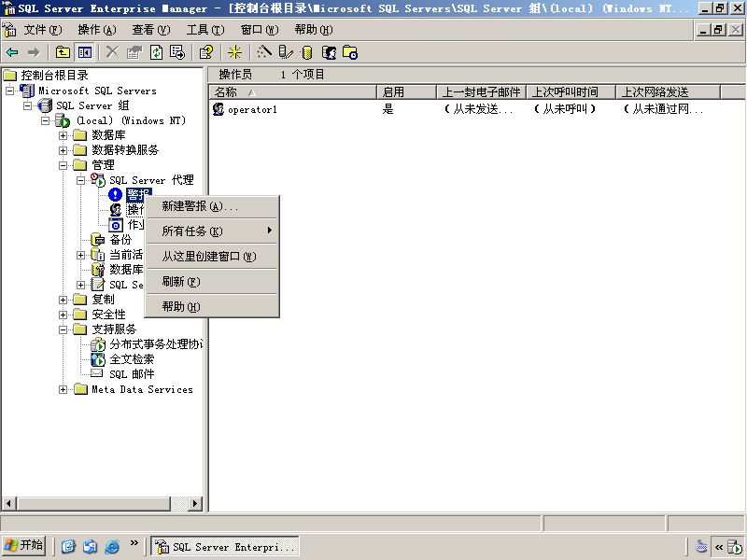Sort by 启用 column header

pos(406,91)
